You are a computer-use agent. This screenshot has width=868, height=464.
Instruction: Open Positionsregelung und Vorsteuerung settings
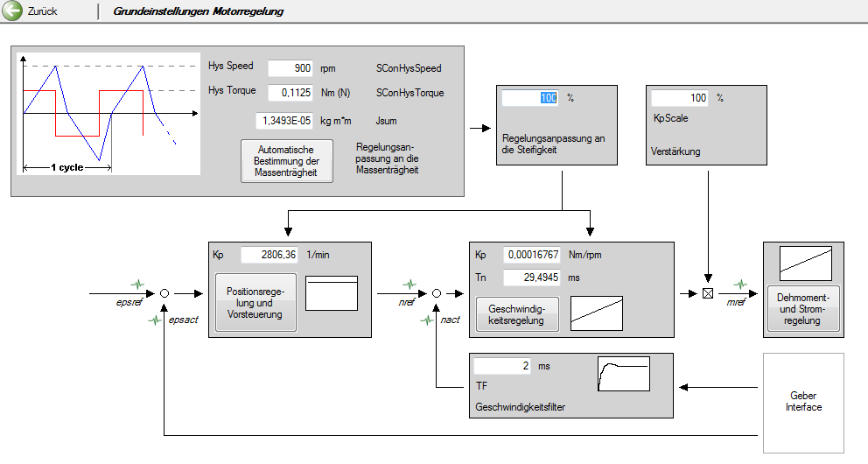(256, 303)
